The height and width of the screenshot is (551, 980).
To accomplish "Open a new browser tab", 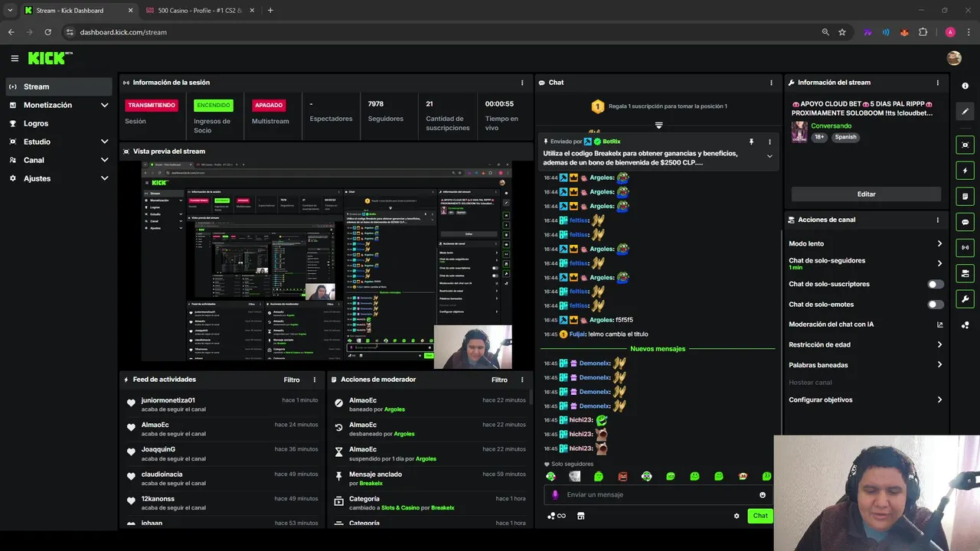I will coord(270,11).
